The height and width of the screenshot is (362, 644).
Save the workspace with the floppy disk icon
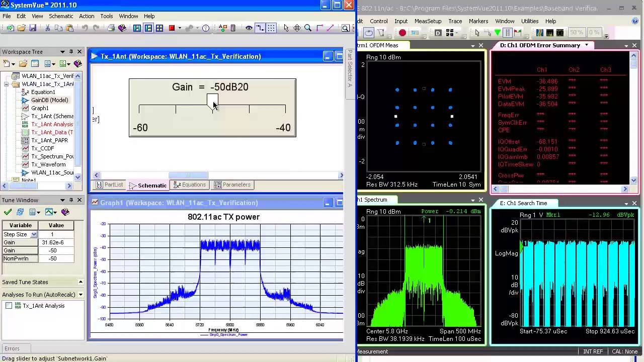[x=33, y=28]
